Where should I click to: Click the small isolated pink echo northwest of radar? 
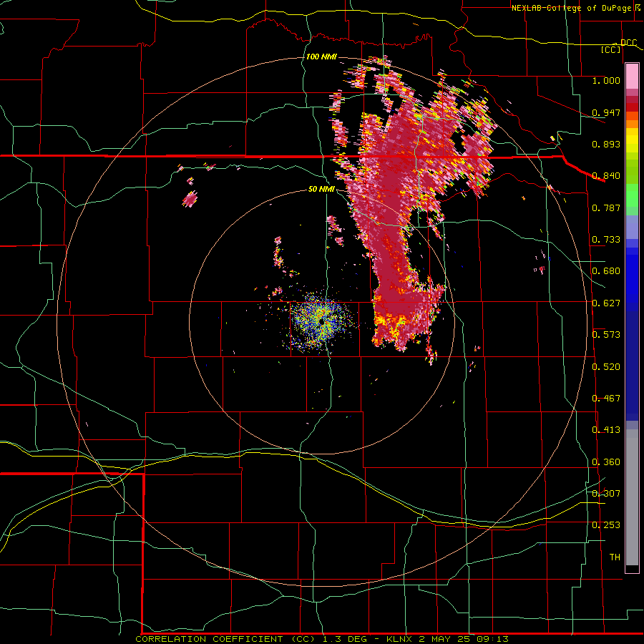point(190,199)
